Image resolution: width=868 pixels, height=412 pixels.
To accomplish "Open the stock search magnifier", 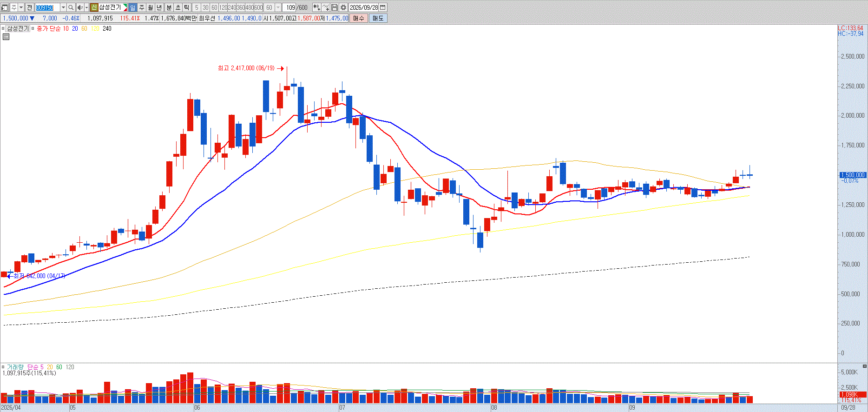I will (x=71, y=7).
